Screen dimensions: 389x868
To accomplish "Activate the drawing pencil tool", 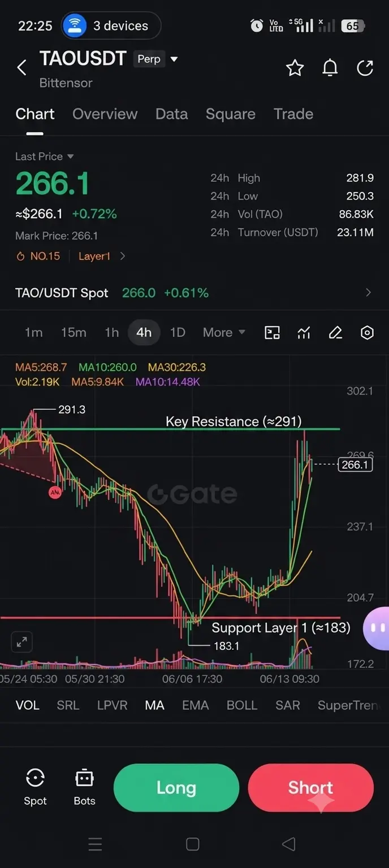I will click(x=336, y=332).
